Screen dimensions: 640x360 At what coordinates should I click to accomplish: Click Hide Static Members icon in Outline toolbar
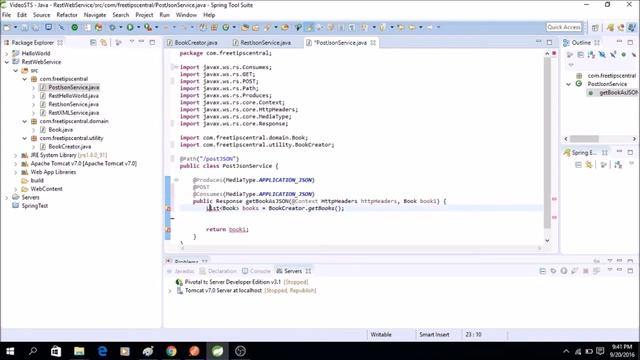pos(613,55)
